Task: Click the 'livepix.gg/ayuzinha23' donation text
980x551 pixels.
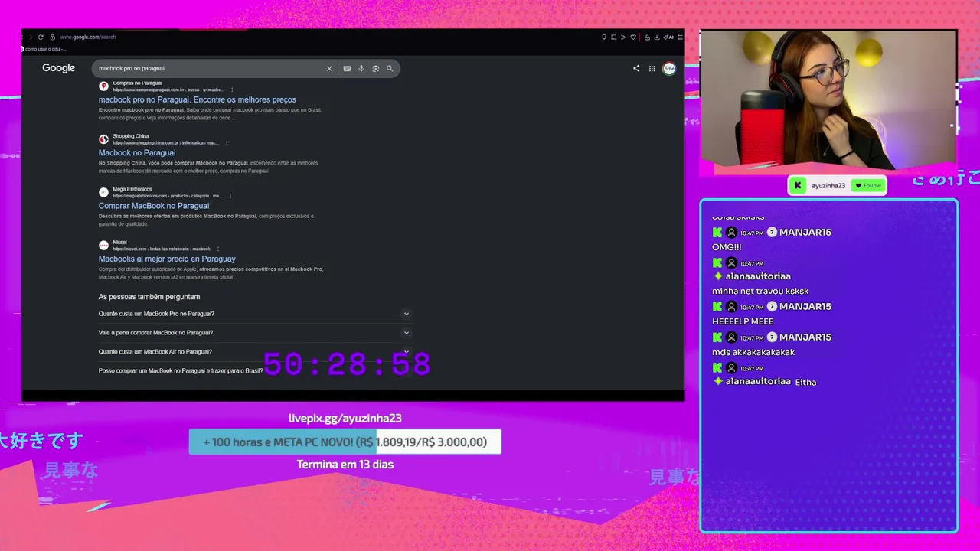Action: click(x=345, y=418)
